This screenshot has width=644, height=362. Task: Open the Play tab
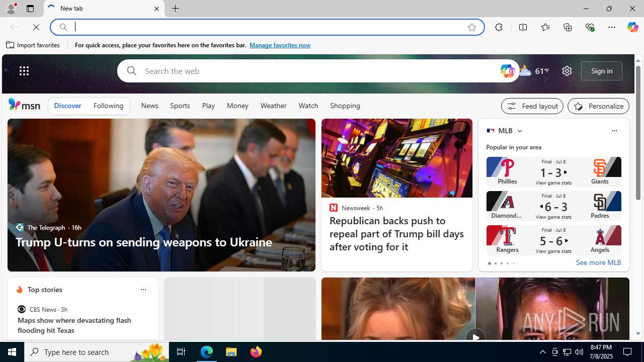click(x=208, y=106)
